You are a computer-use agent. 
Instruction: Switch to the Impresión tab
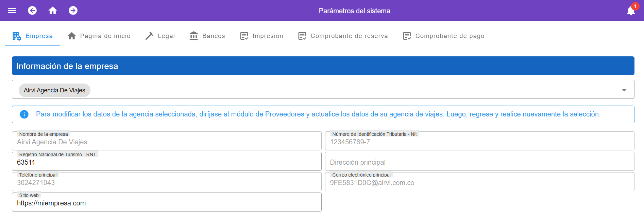coord(261,36)
